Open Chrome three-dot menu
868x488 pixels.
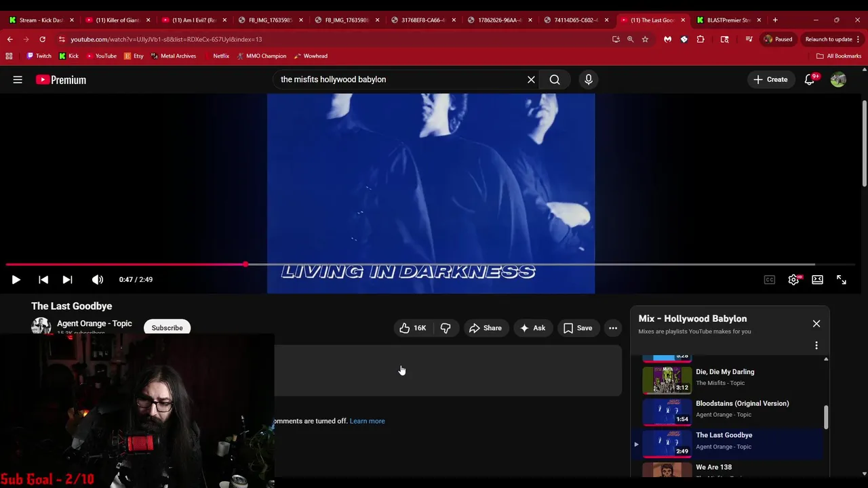(858, 39)
